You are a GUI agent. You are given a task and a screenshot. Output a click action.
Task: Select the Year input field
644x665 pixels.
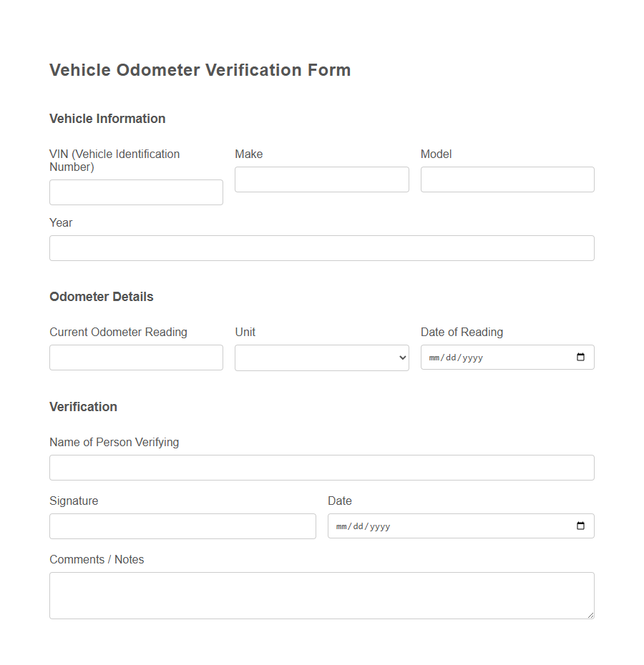321,247
